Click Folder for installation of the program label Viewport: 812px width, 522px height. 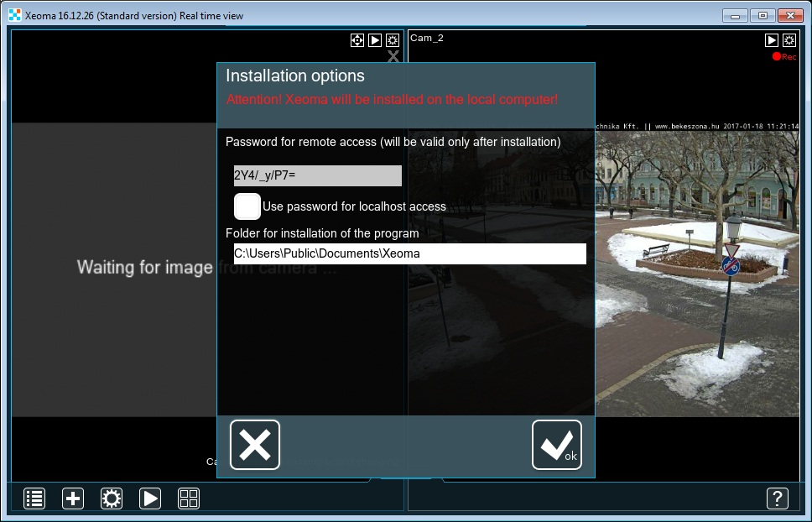coord(322,233)
